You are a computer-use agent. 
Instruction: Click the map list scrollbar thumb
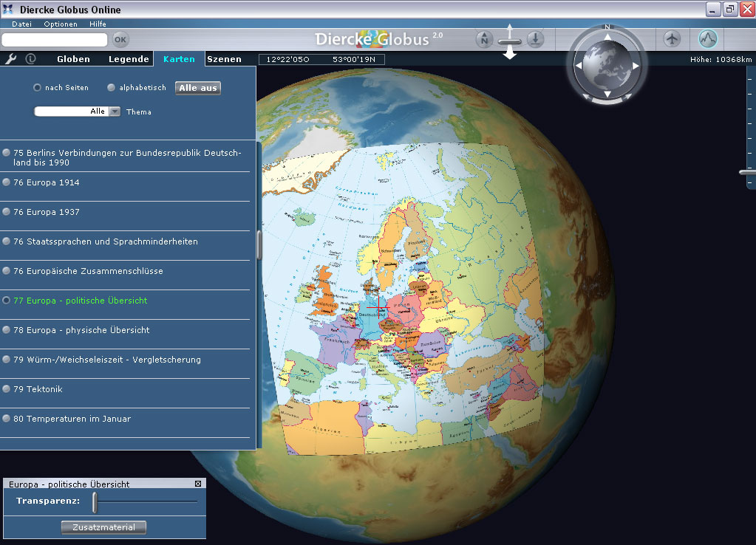click(x=259, y=244)
